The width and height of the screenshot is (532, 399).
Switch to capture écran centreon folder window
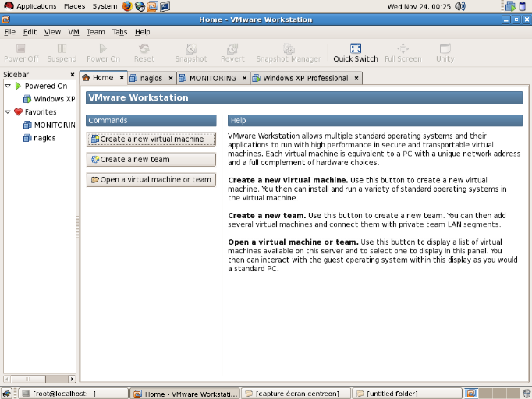click(296, 394)
